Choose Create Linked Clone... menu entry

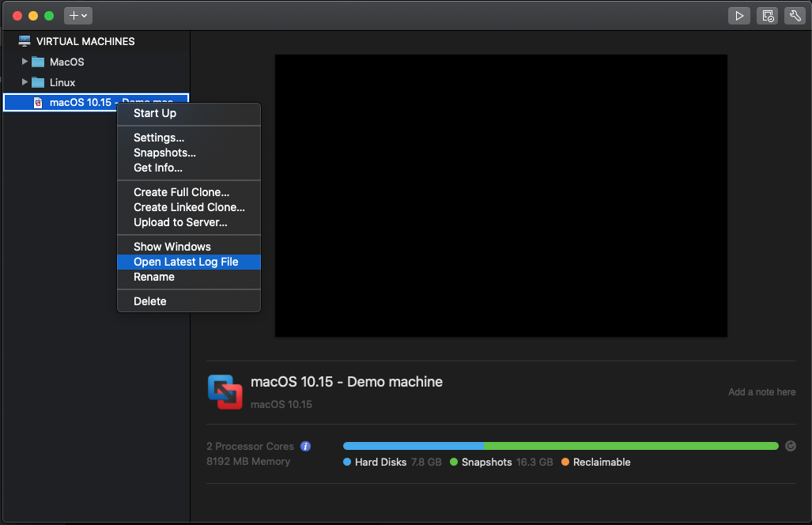189,207
